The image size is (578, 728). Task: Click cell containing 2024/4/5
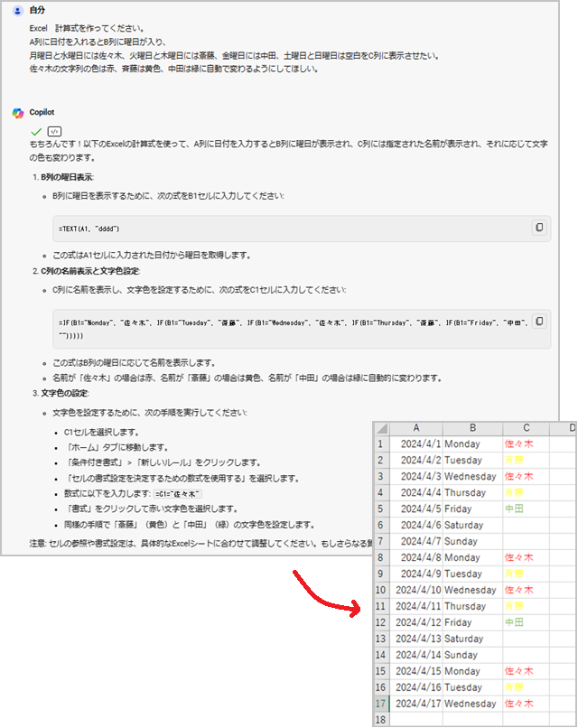416,509
